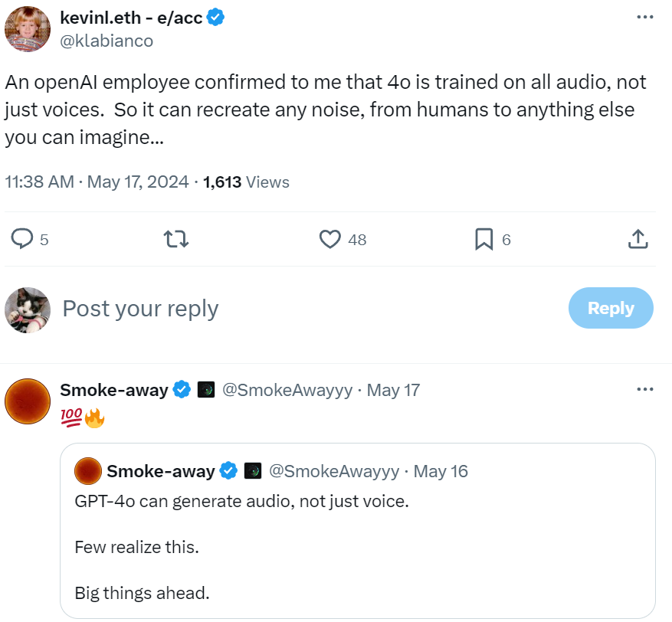This screenshot has height=622, width=672.
Task: Open more options on Smoke-away's reply
Action: point(645,389)
